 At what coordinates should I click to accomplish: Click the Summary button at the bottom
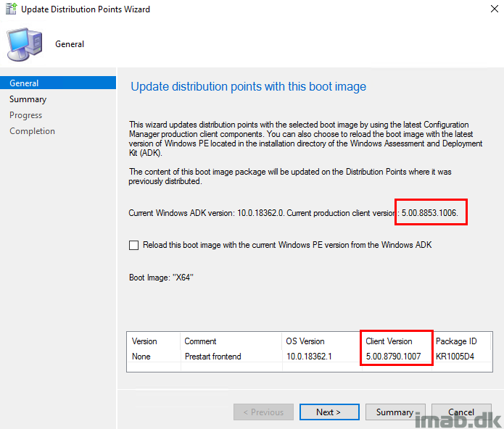394,412
